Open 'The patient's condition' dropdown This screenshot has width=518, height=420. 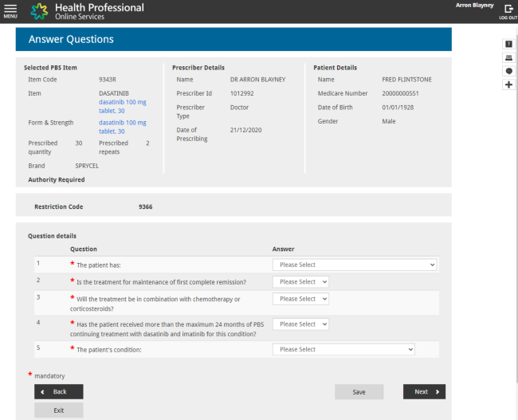pyautogui.click(x=343, y=349)
